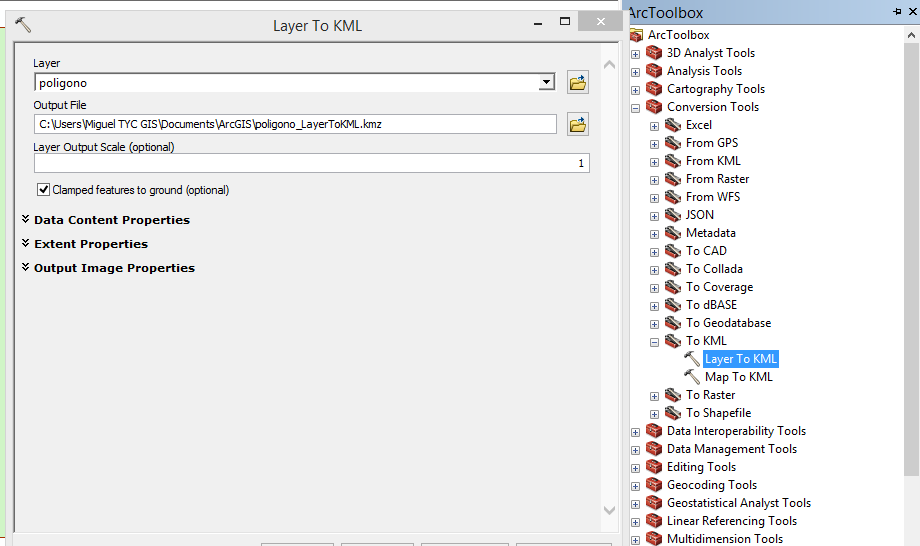Image resolution: width=920 pixels, height=546 pixels.
Task: Browse for Output File location folder icon
Action: 577,124
